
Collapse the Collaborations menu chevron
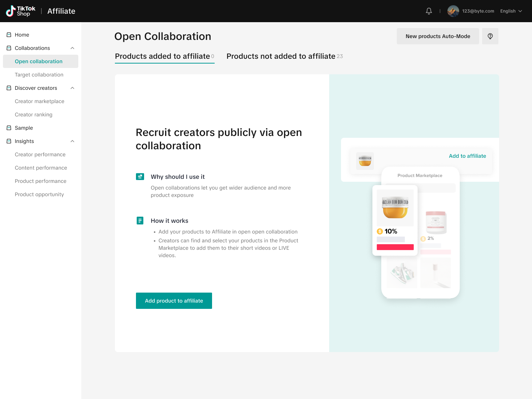72,48
